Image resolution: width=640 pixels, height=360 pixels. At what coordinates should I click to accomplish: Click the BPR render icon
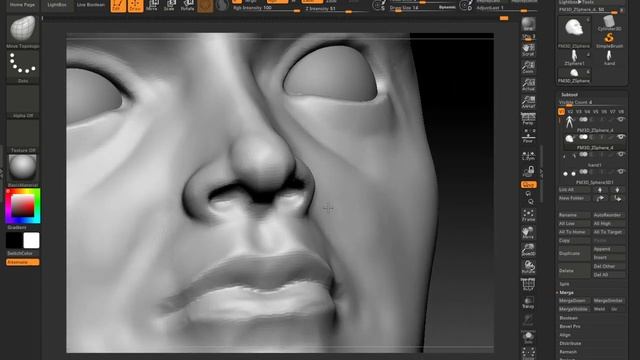(x=528, y=24)
